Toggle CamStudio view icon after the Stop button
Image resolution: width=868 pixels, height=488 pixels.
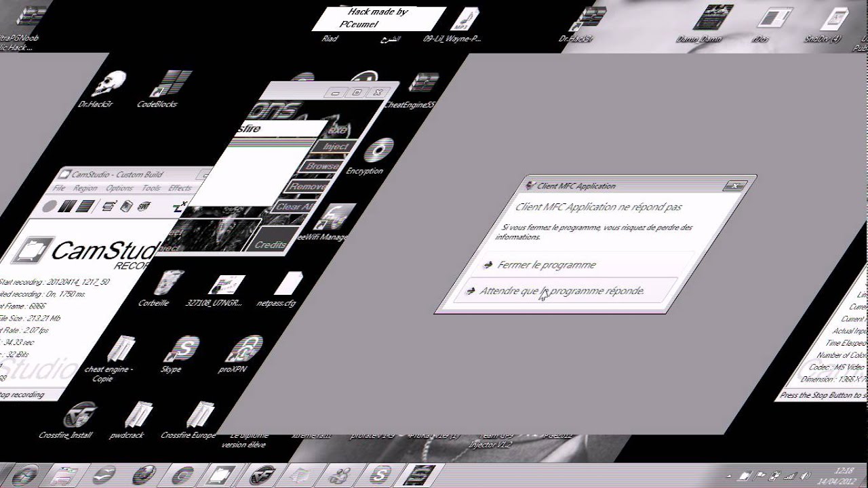pos(109,207)
